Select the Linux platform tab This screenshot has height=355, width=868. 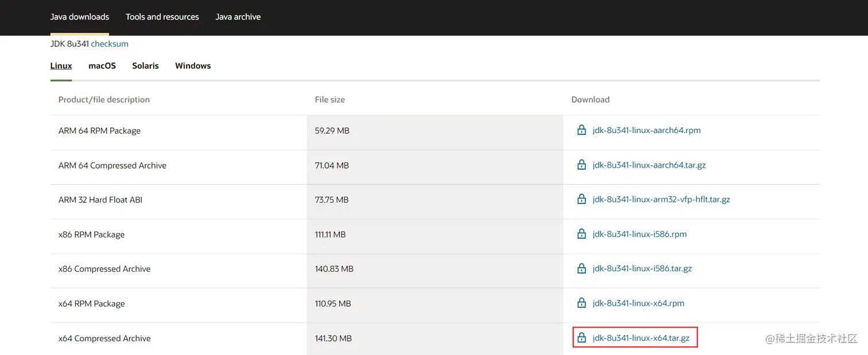61,66
